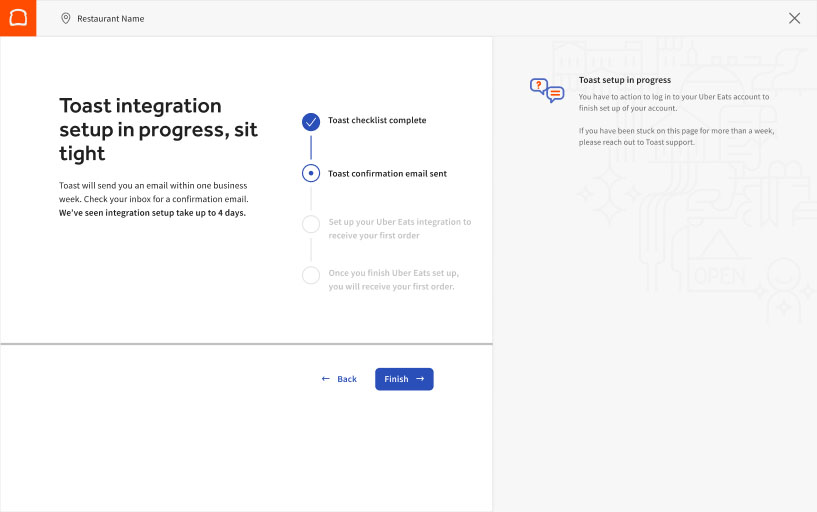Click the empty final first-order step circle
This screenshot has height=512, width=817.
311,275
